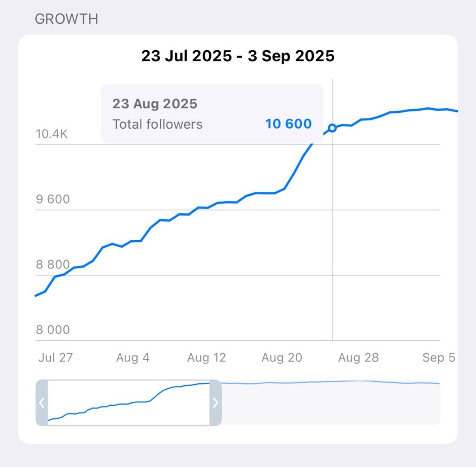Tap the Aug 12 axis label
This screenshot has width=476, height=467.
(206, 357)
